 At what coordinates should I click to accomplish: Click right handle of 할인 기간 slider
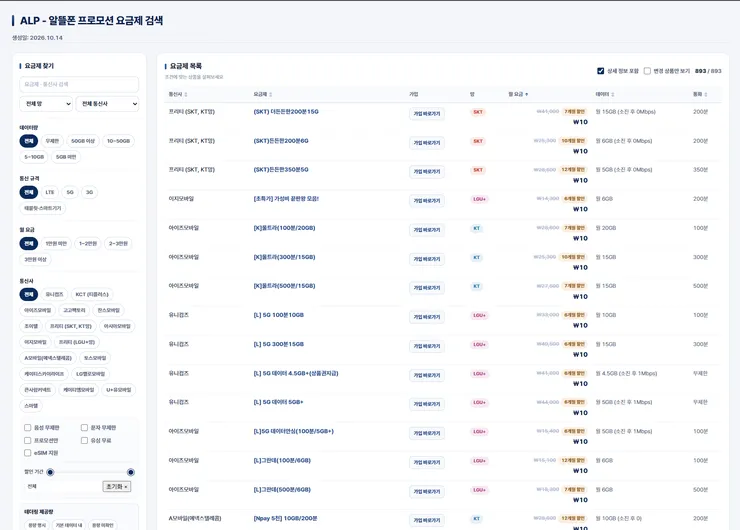131,472
